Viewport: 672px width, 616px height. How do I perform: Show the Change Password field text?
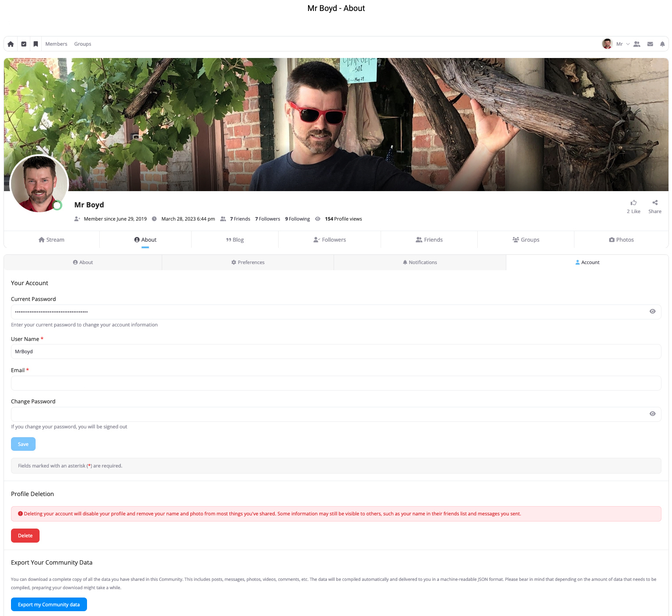tap(652, 414)
